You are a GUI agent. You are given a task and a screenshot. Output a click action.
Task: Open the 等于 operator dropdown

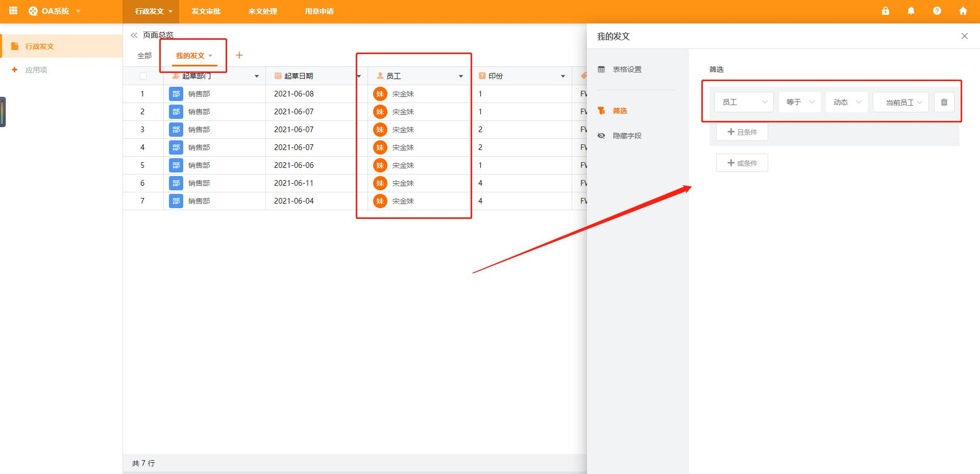(x=800, y=102)
